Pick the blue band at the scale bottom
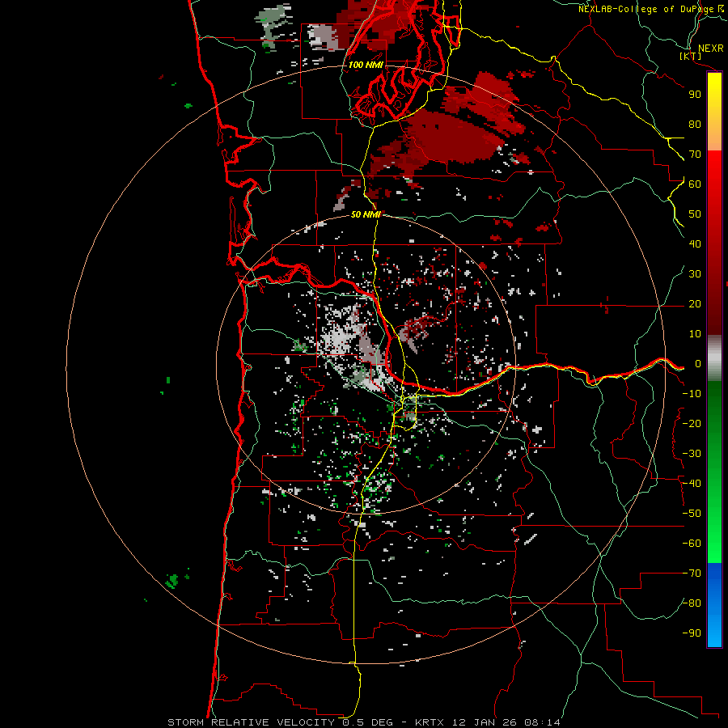The width and height of the screenshot is (728, 728). (714, 604)
